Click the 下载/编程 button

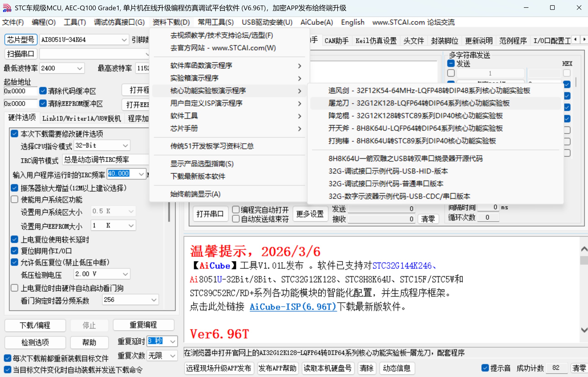[x=35, y=326]
